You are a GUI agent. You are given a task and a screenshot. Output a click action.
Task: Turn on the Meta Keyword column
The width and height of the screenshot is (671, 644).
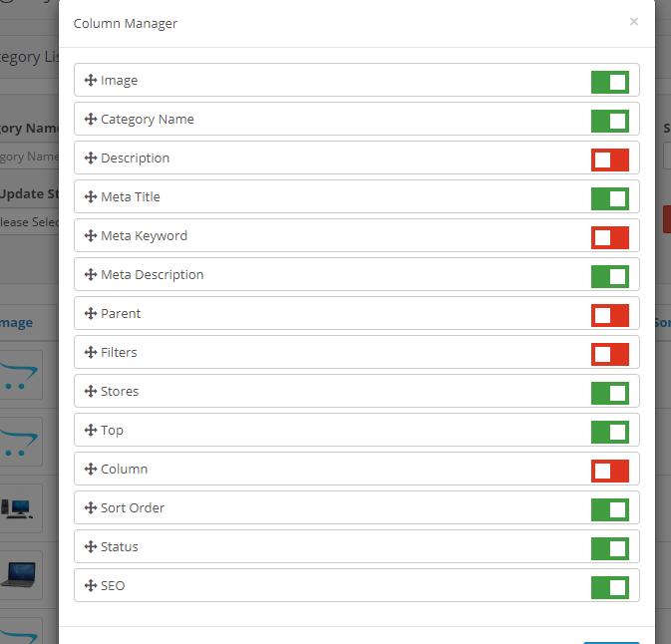pos(609,237)
